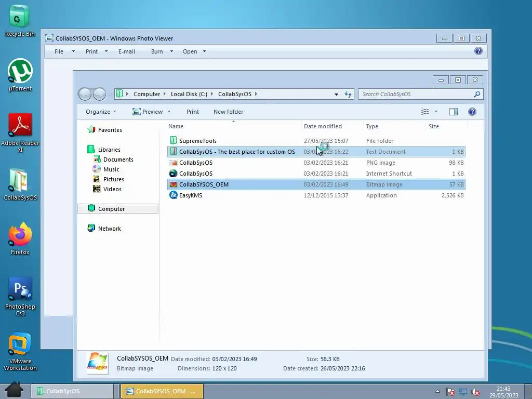Expand the arrow after CollabSysOS breadcrumb
532x399 pixels.
point(256,94)
